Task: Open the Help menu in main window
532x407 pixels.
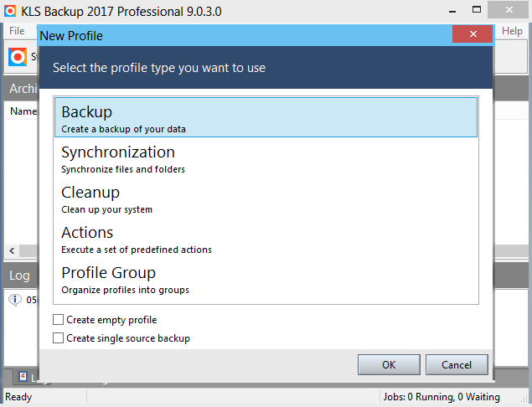Action: tap(512, 31)
